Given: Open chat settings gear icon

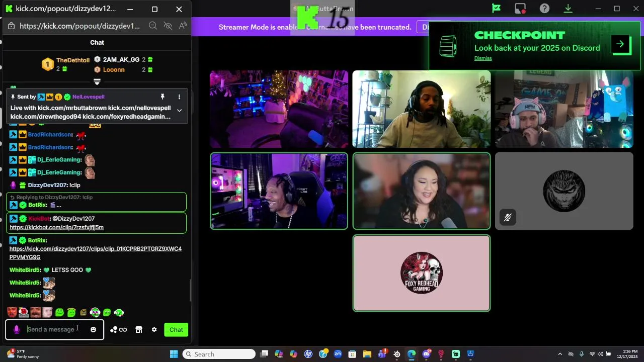Looking at the screenshot, I should [x=154, y=330].
